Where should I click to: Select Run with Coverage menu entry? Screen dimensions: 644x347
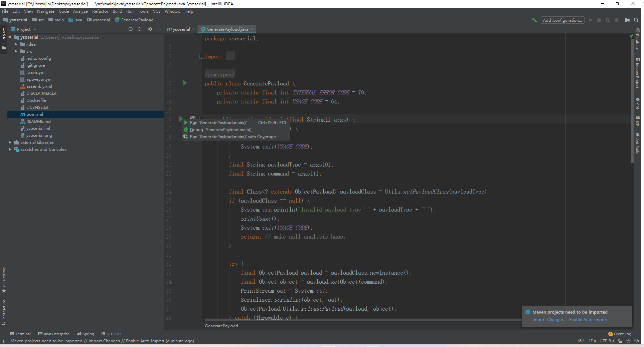coord(236,136)
